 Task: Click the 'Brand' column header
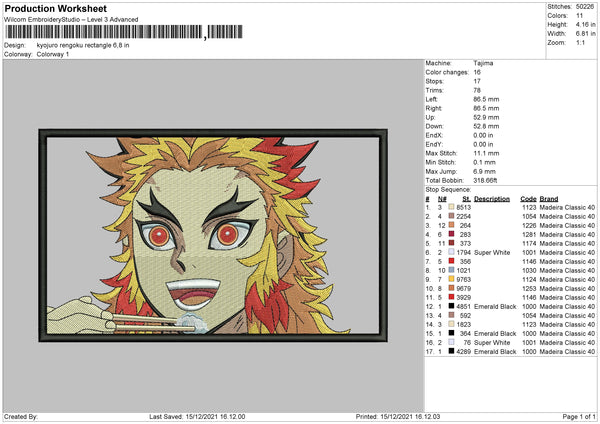549,199
